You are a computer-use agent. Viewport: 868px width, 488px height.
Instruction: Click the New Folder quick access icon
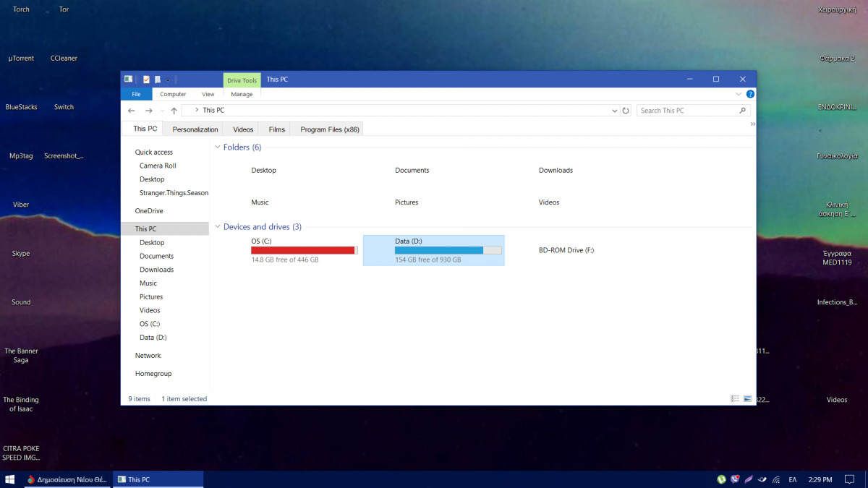[158, 80]
